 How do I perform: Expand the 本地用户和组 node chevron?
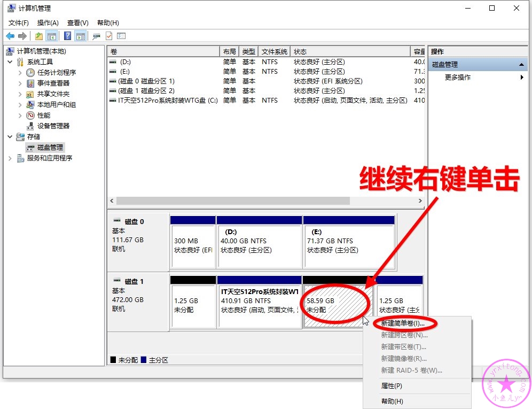pyautogui.click(x=20, y=105)
